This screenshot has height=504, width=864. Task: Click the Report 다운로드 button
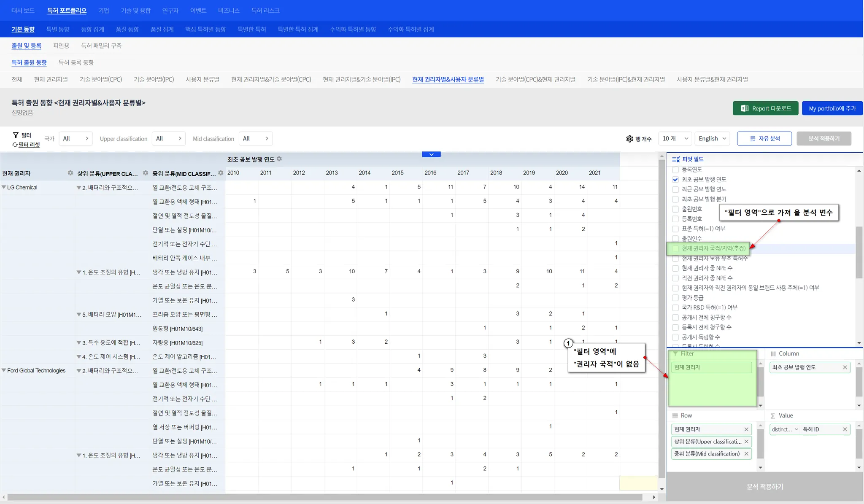tap(765, 108)
